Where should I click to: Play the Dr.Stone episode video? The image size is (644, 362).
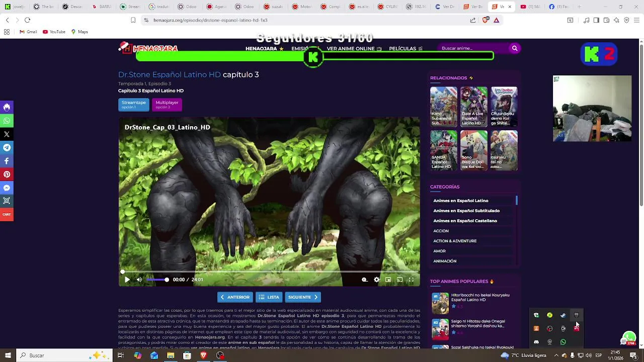pos(127,280)
